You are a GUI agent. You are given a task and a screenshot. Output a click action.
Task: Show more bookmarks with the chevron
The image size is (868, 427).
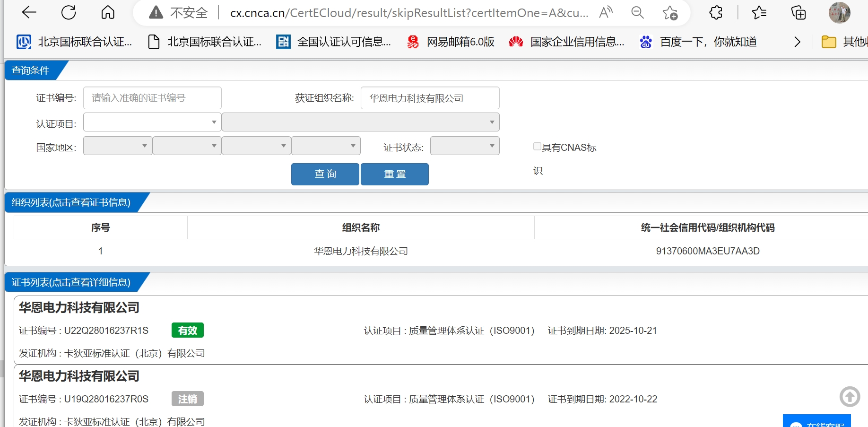797,42
